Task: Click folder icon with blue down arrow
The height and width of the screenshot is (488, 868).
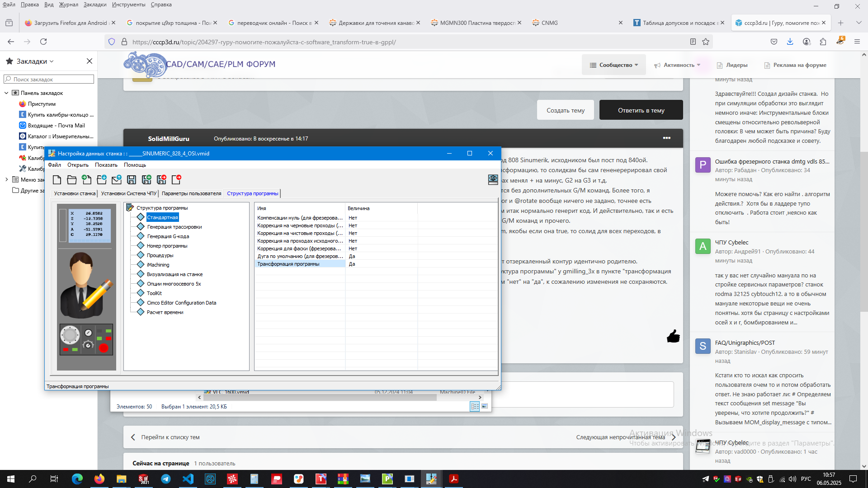Action: pos(102,180)
